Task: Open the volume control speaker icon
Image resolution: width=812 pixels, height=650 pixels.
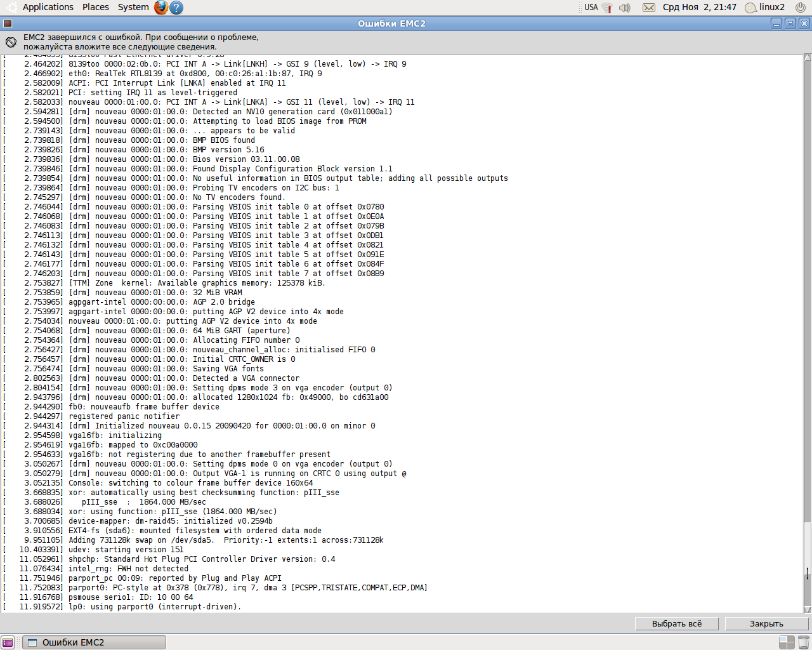Action: coord(625,8)
